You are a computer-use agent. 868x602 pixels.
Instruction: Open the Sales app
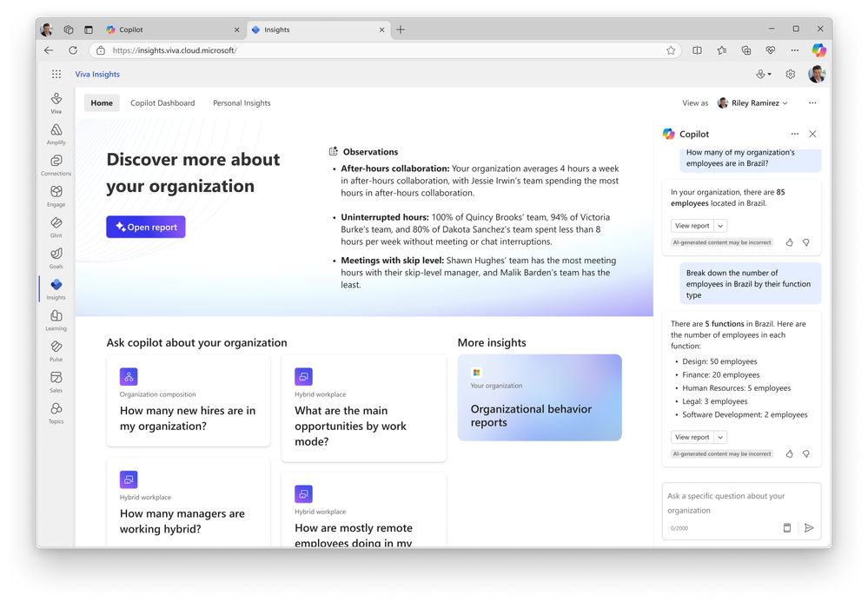tap(56, 381)
